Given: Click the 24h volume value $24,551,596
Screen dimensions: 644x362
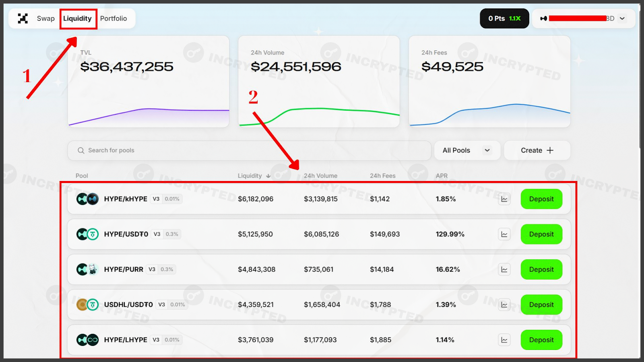Looking at the screenshot, I should click(x=296, y=67).
